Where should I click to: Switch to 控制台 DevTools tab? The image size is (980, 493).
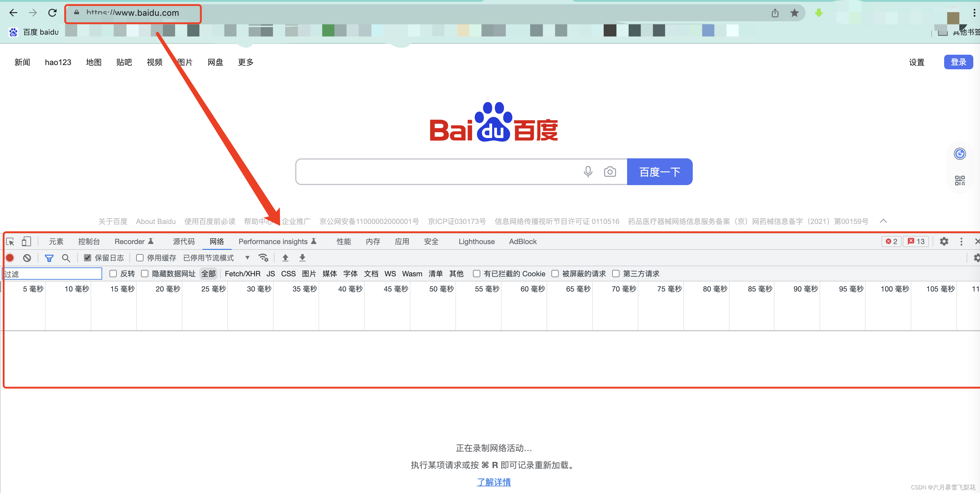pyautogui.click(x=89, y=242)
